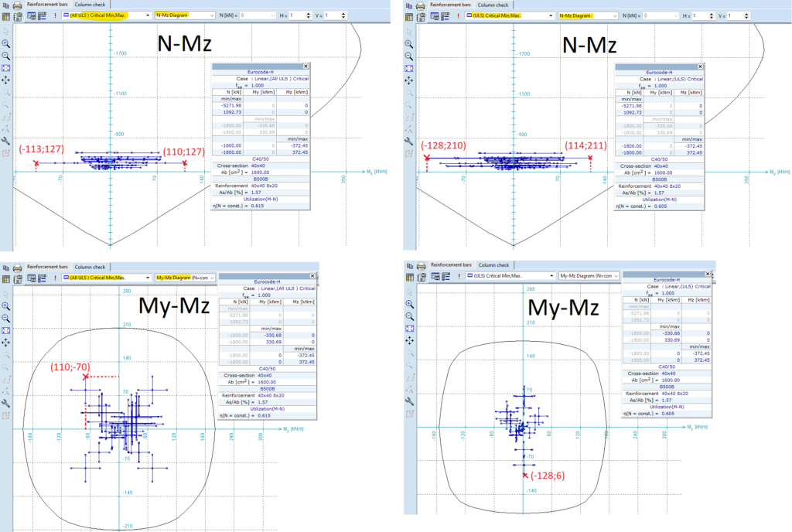Viewport: 792px width, 532px height.
Task: Close info table in ULS N-Mz panel
Action: click(x=700, y=66)
